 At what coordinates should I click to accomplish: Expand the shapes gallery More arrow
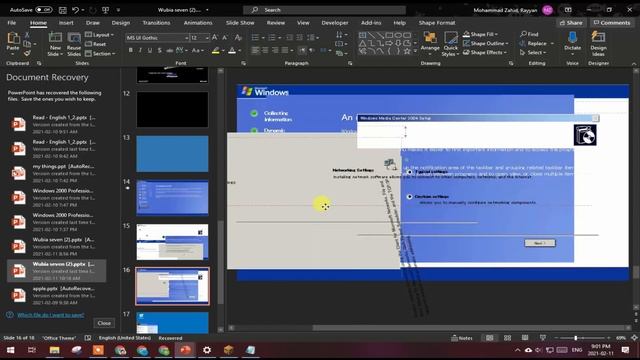[x=415, y=52]
